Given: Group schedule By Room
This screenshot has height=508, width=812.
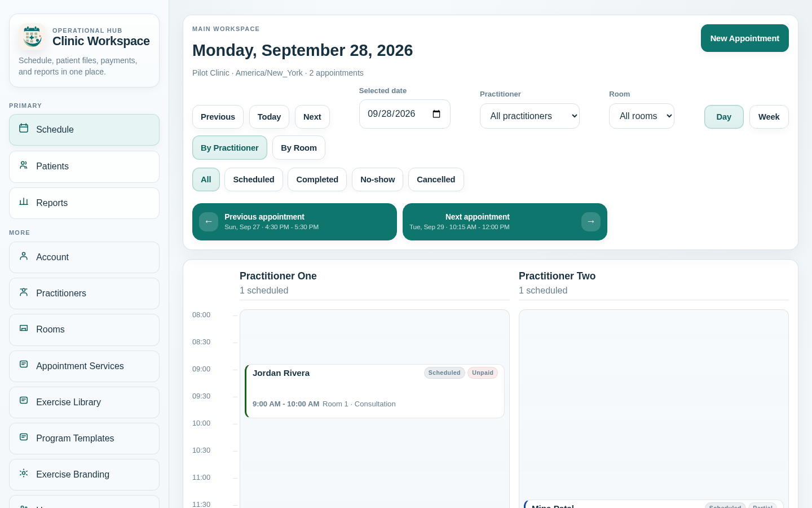Looking at the screenshot, I should tap(299, 148).
